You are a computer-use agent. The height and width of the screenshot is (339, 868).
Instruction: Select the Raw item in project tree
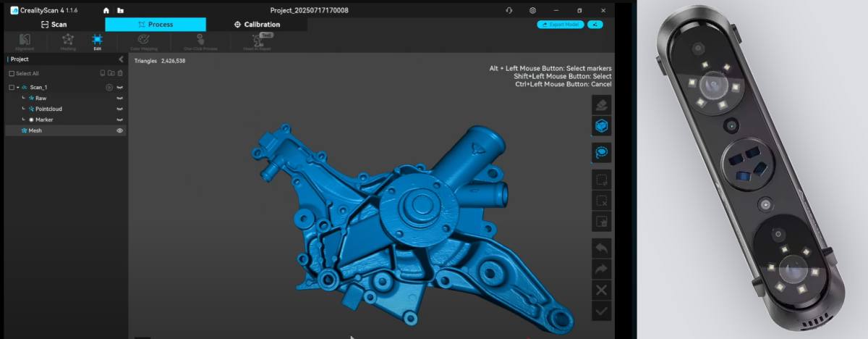(41, 98)
